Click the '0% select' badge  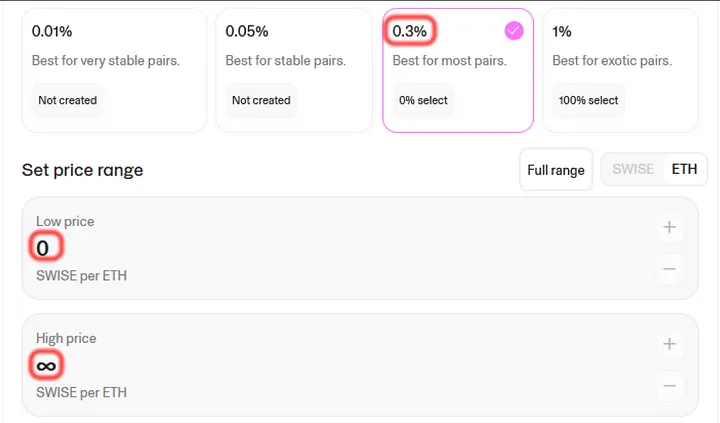[x=424, y=100]
